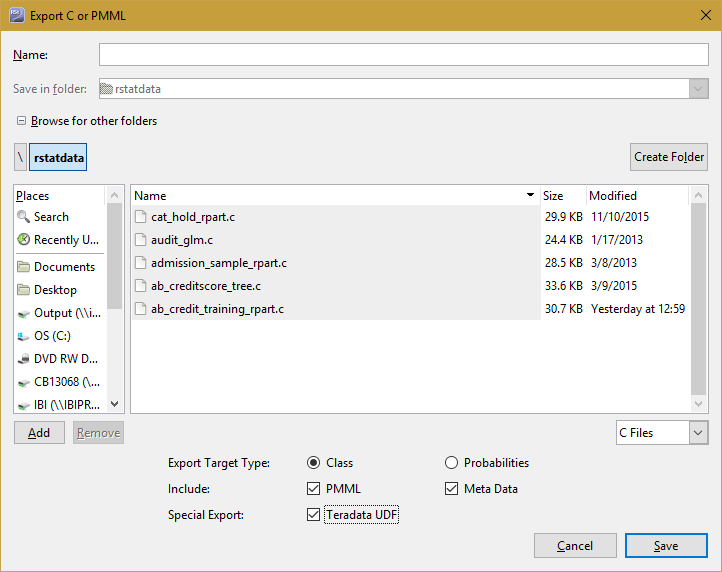Click the root backslash path button
This screenshot has width=722, height=572.
point(20,157)
